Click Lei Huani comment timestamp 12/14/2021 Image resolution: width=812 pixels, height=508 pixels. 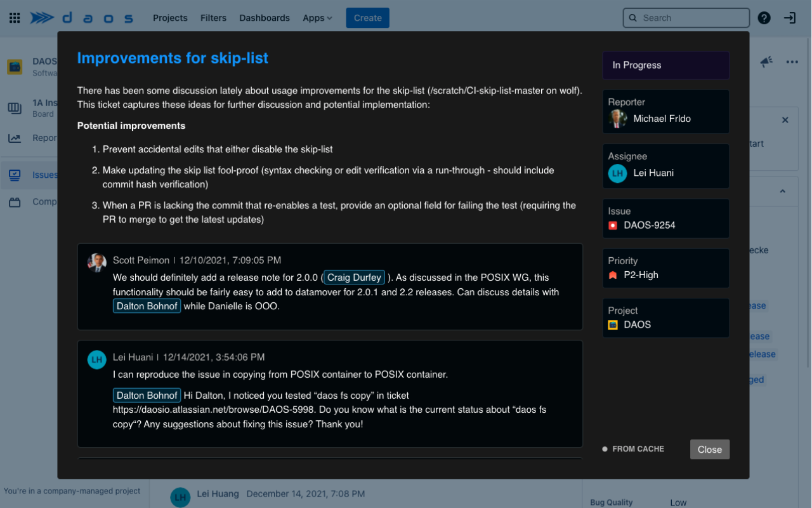[x=214, y=358]
